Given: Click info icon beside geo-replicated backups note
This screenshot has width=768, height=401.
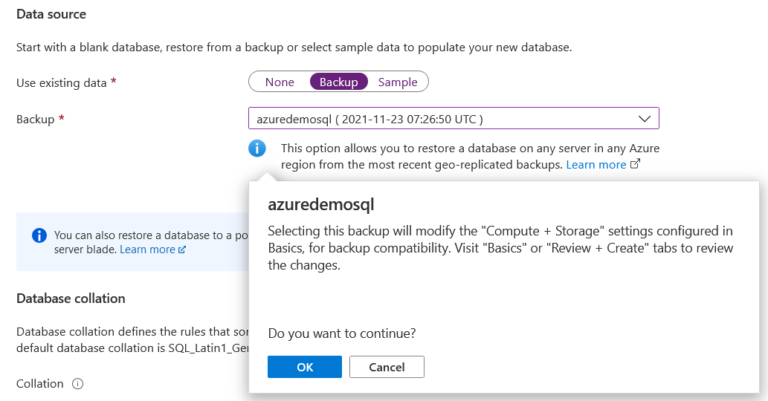Looking at the screenshot, I should [x=258, y=148].
